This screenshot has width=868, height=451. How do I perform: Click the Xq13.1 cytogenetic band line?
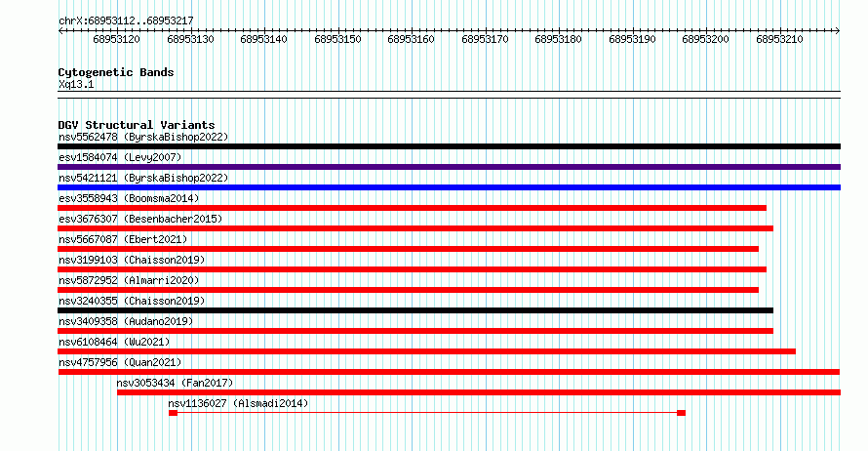point(449,95)
